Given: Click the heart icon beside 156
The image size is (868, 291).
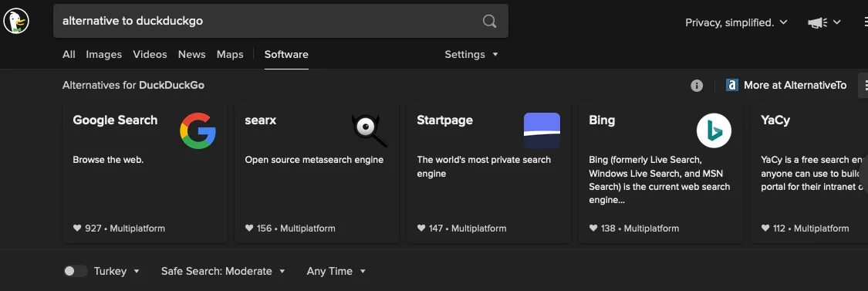Looking at the screenshot, I should point(249,228).
